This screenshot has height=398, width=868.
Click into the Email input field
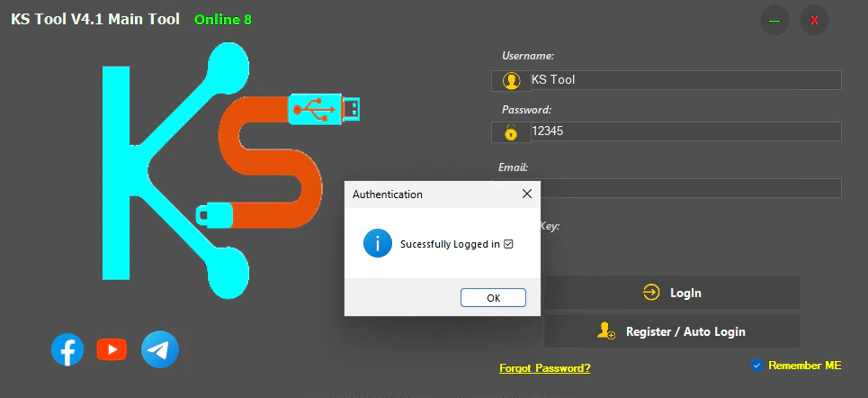(x=693, y=188)
